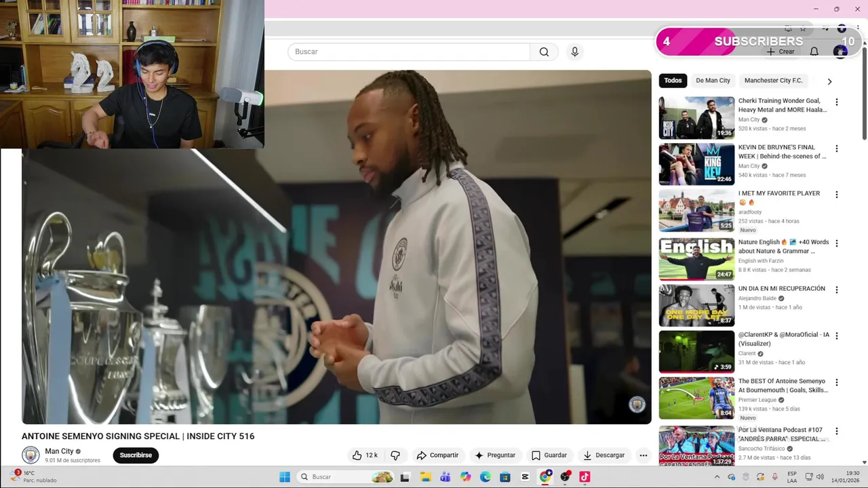Click ESP LAA language indicator

[792, 476]
